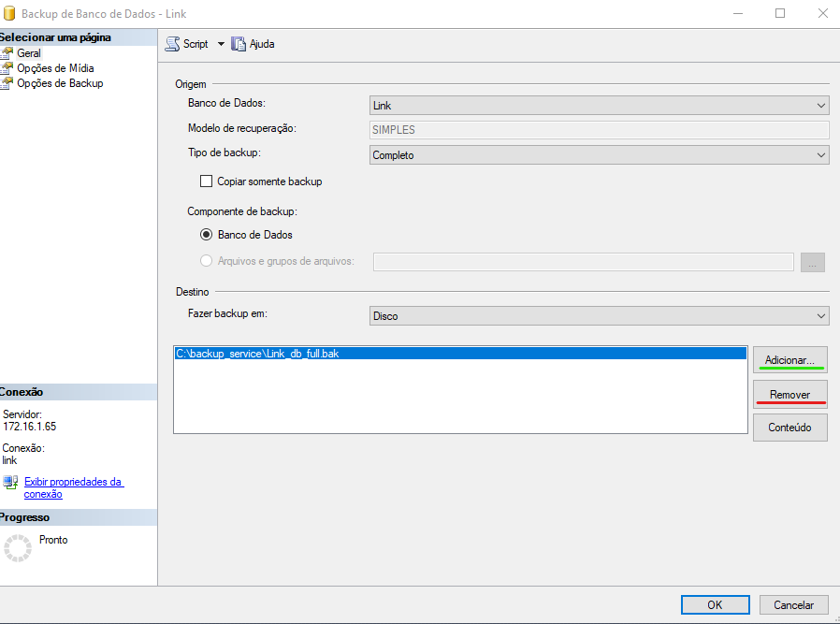Switch to Opções de Mídia page
Viewport: 840px width, 624px height.
(55, 68)
